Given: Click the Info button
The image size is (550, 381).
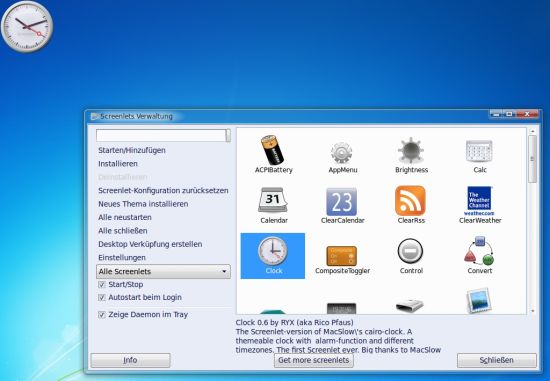Looking at the screenshot, I should pos(130,360).
